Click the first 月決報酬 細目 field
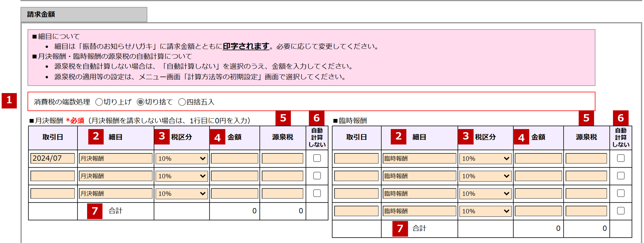The image size is (644, 243). click(x=115, y=158)
